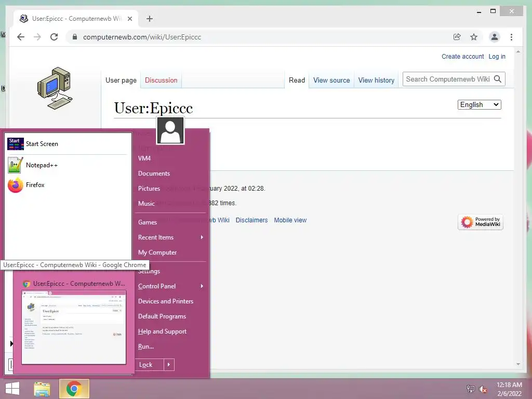The height and width of the screenshot is (399, 532).
Task: Click the search magnifier icon
Action: click(498, 79)
